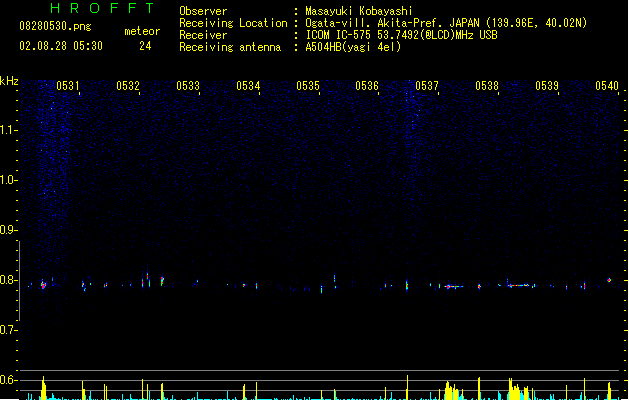Click the 0535 time marker
The height and width of the screenshot is (400, 629).
point(308,86)
